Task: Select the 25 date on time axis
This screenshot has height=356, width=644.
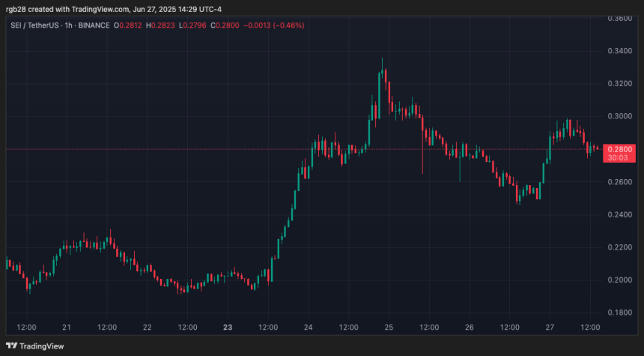Action: tap(389, 328)
